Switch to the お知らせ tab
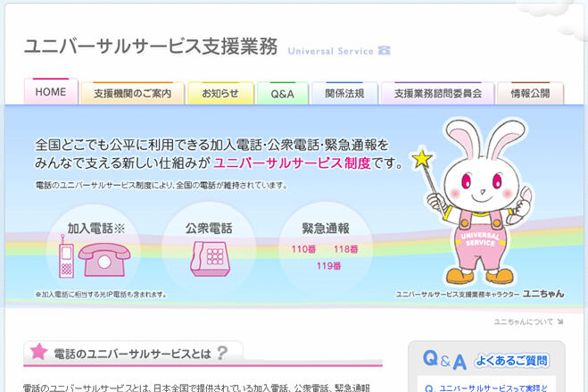This screenshot has height=392, width=588. click(220, 93)
